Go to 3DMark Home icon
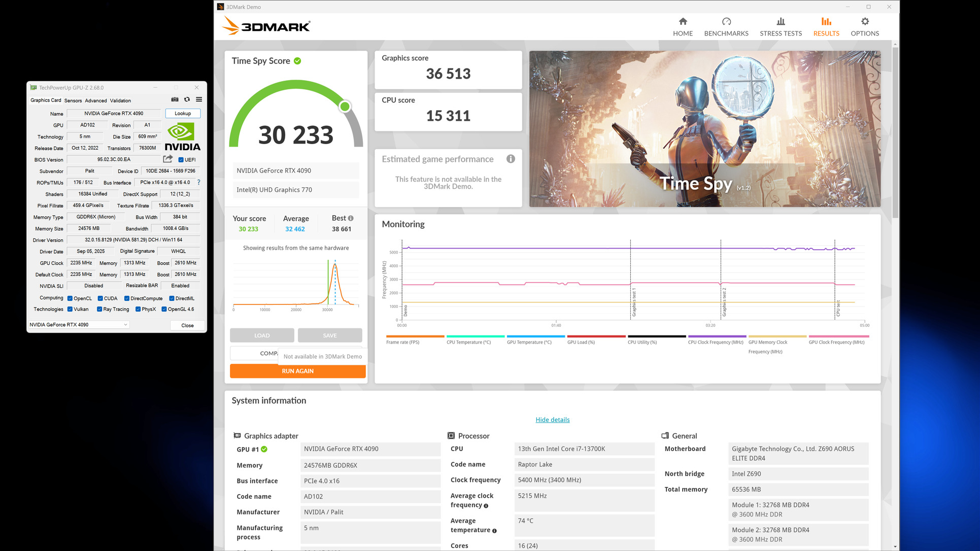 click(683, 21)
